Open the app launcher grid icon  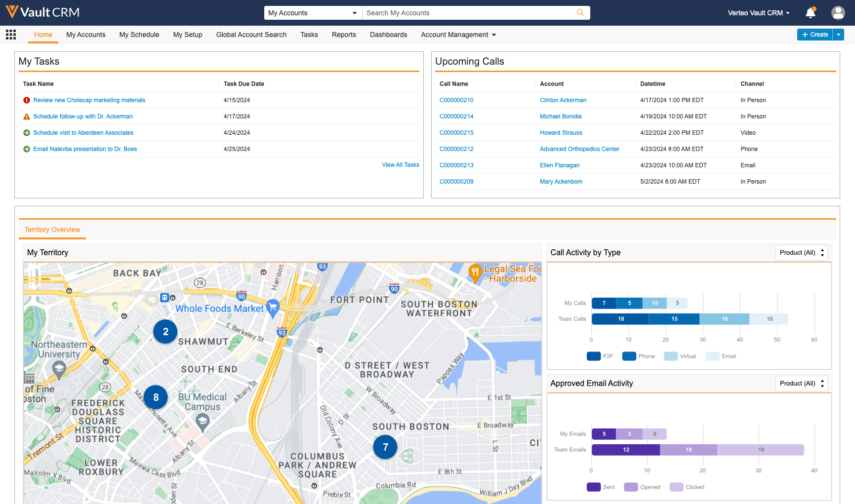11,35
